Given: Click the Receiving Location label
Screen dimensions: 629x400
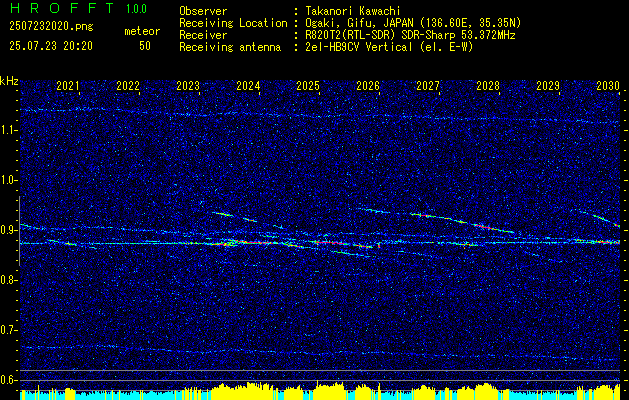Looking at the screenshot, I should tap(233, 23).
